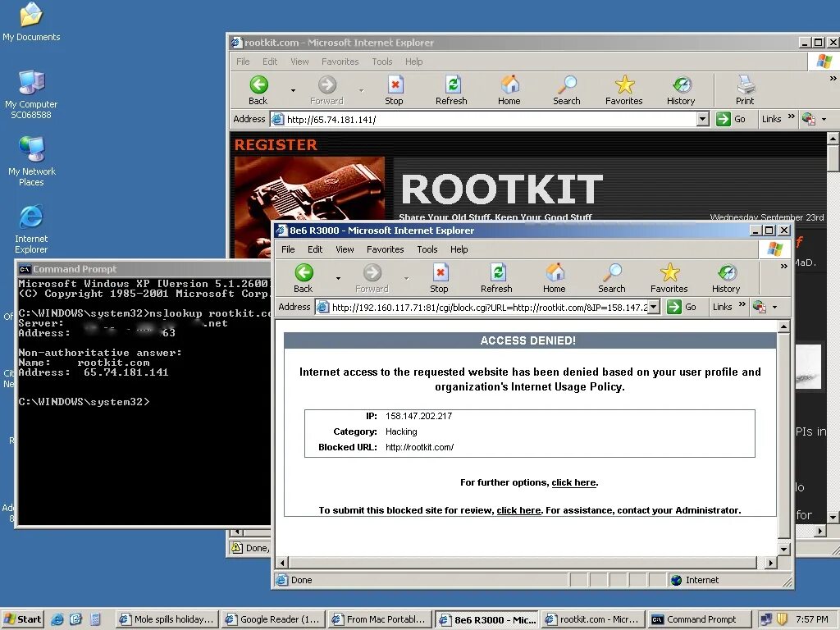Select My Network Places desktop icon

click(x=31, y=162)
